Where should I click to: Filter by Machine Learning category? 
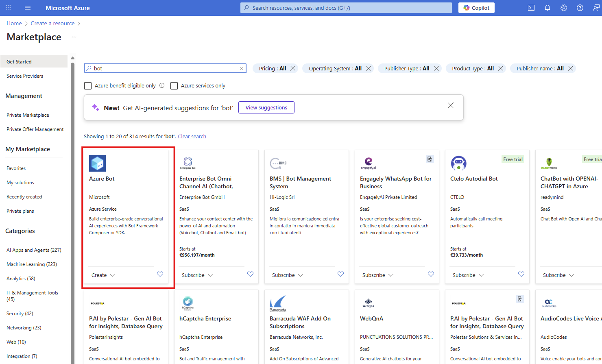coord(32,264)
